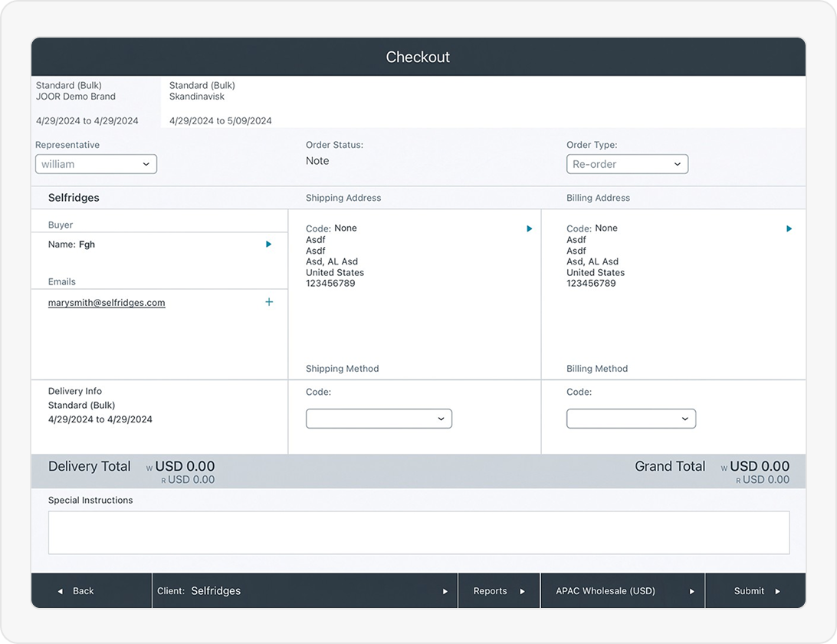Click inside the Special Instructions text box
The height and width of the screenshot is (644, 837).
coord(419,532)
